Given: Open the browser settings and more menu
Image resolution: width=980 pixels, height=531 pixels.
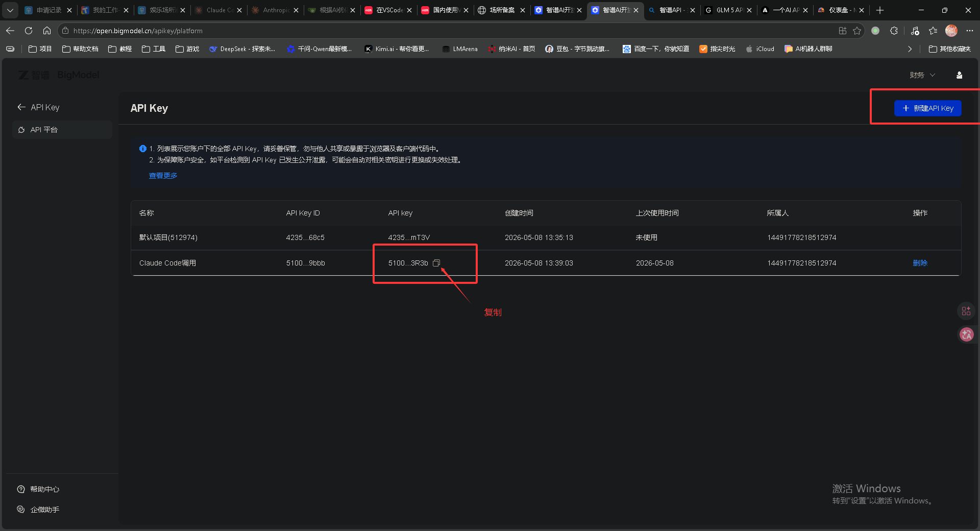Looking at the screenshot, I should tap(970, 31).
